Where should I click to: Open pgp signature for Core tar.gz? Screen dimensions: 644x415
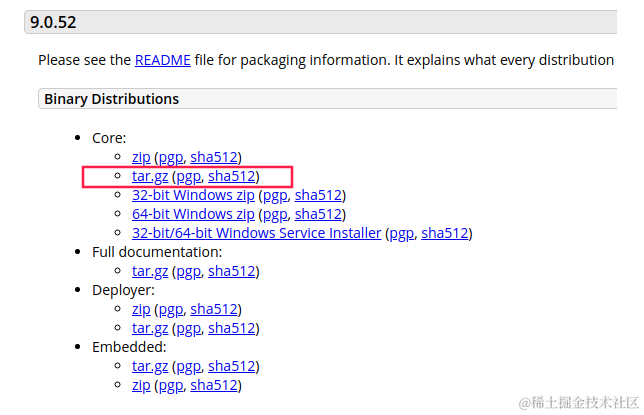point(189,176)
